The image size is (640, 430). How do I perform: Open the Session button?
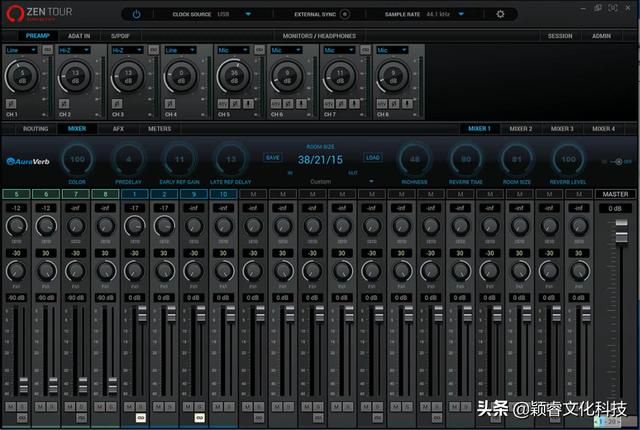coord(560,36)
